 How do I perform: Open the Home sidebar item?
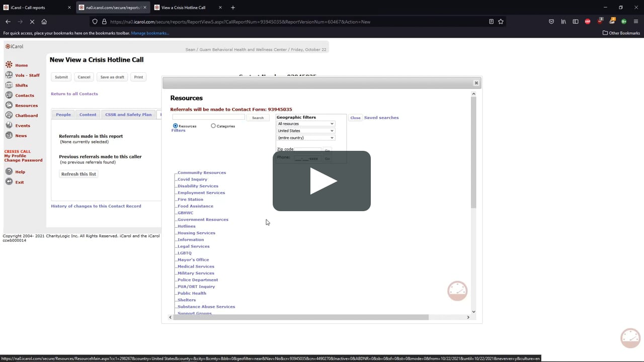21,65
